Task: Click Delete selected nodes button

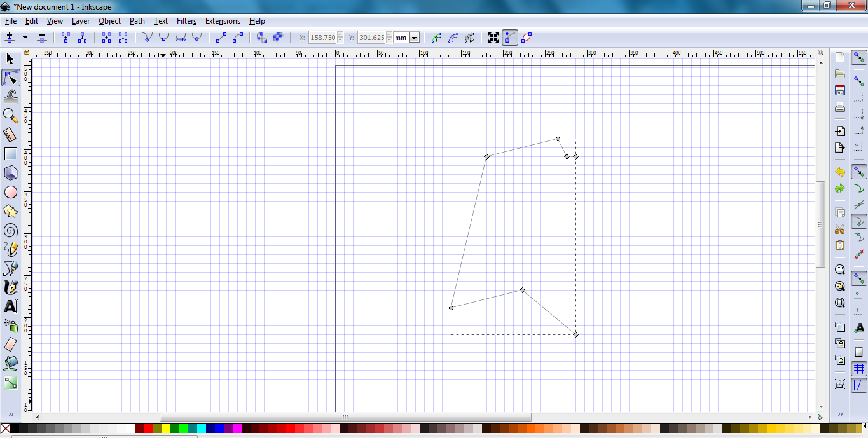Action: [x=42, y=38]
